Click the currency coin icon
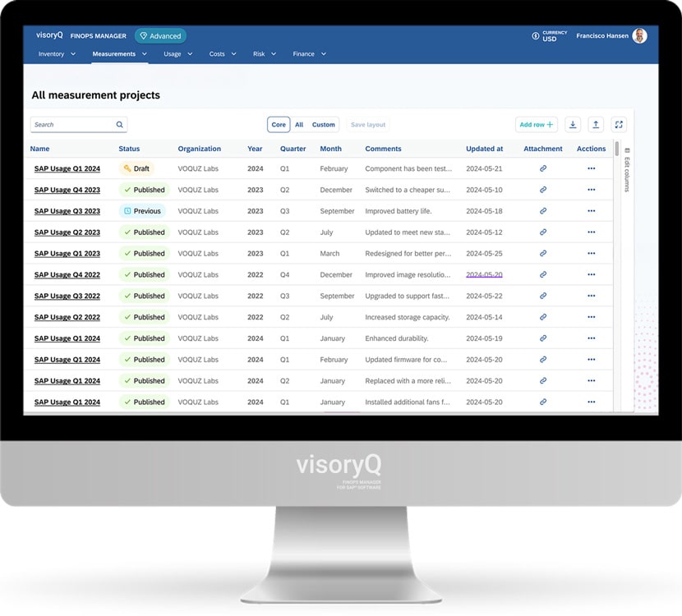Image resolution: width=682 pixels, height=616 pixels. [x=536, y=36]
